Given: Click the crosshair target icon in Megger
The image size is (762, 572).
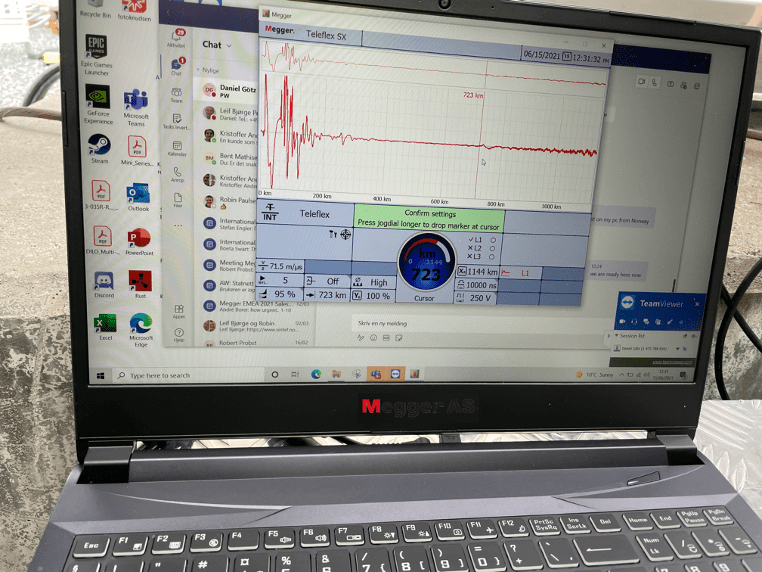Looking at the screenshot, I should (x=345, y=234).
